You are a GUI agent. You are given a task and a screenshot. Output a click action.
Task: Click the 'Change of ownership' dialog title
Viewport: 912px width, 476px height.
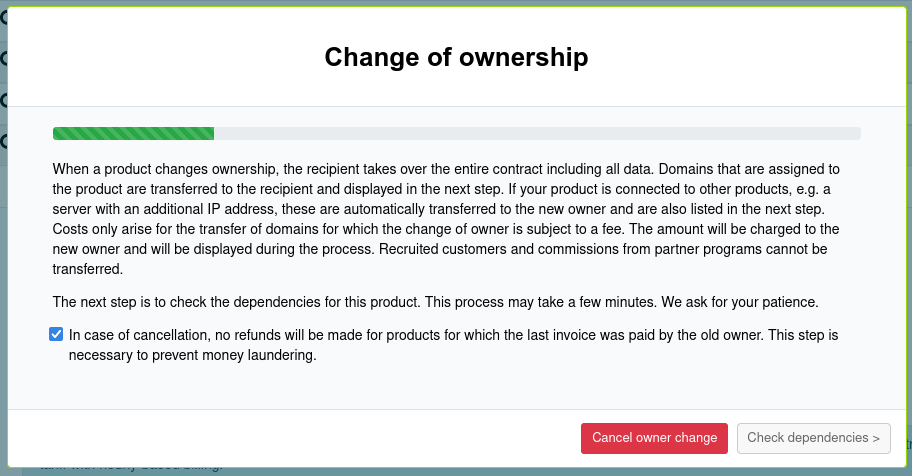[456, 57]
